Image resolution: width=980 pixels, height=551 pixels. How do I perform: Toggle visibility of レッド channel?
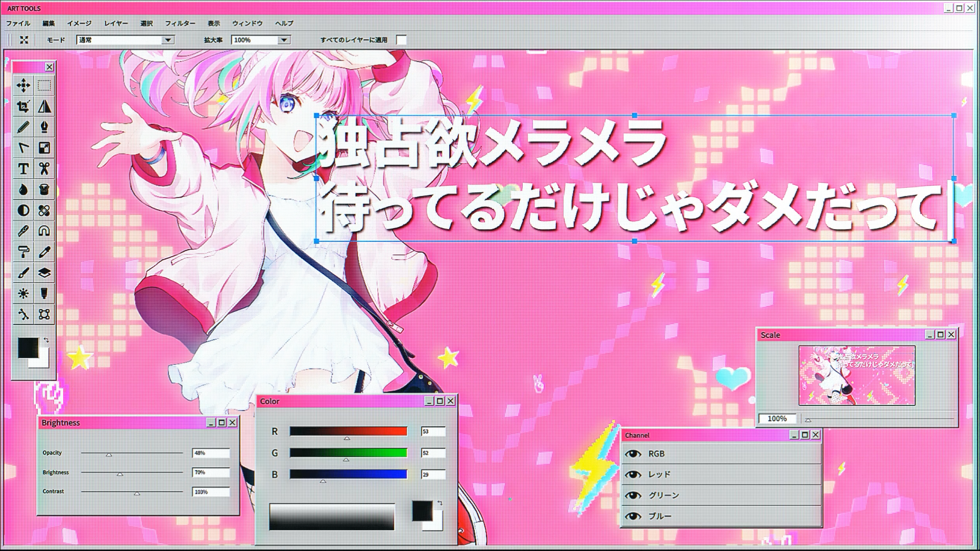[x=633, y=474]
